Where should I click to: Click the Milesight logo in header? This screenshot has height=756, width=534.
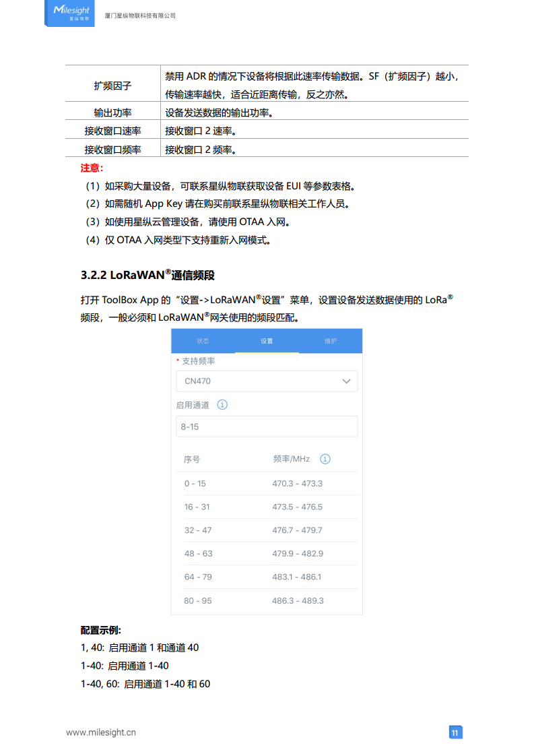coord(69,13)
